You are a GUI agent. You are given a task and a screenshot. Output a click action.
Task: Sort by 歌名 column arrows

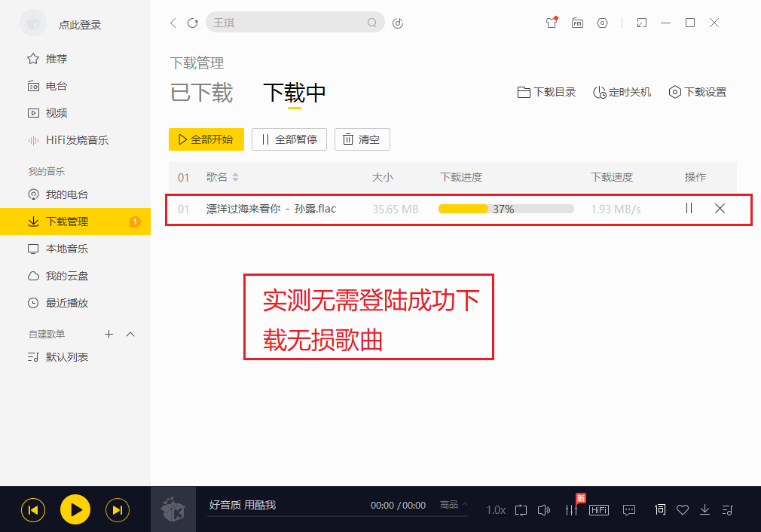235,177
